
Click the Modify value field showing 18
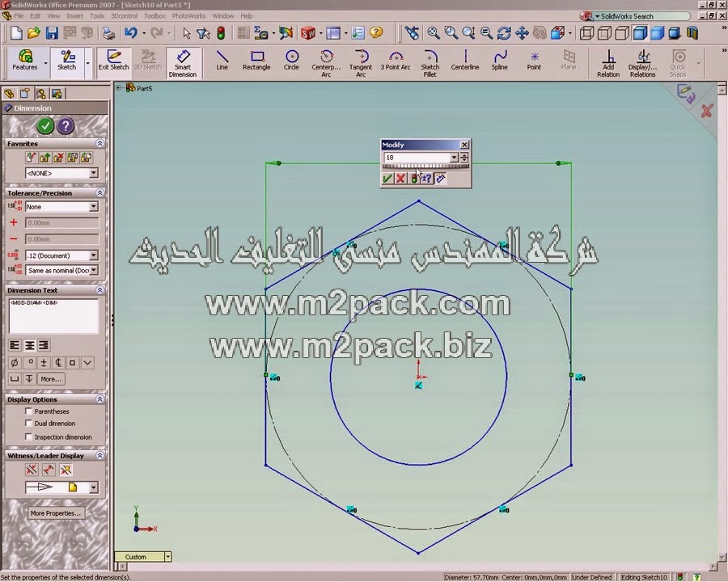417,158
